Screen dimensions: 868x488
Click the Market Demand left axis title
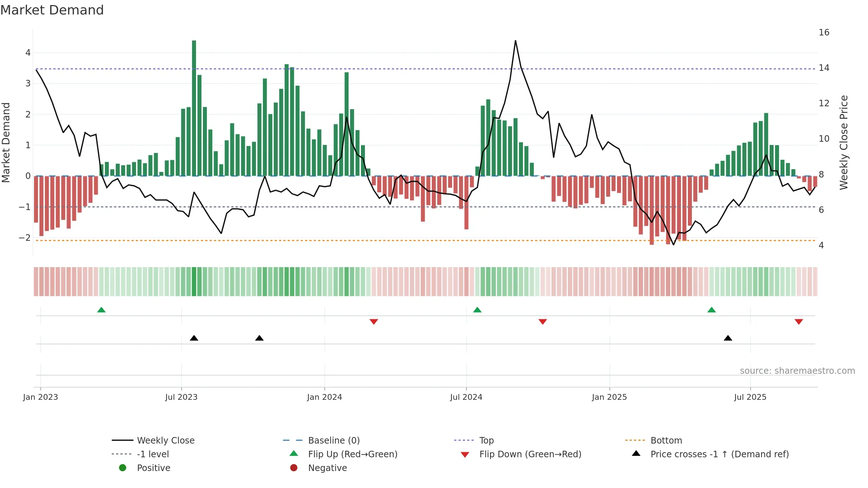pos(6,142)
